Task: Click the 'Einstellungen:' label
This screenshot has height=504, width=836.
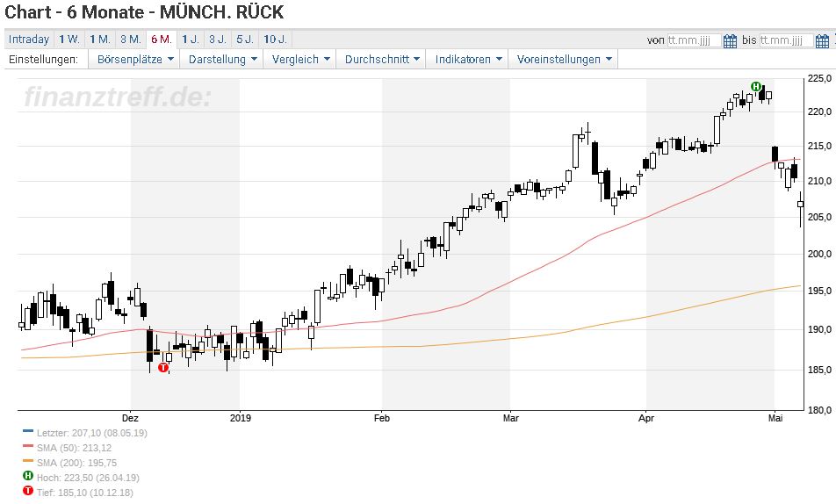Action: (43, 59)
